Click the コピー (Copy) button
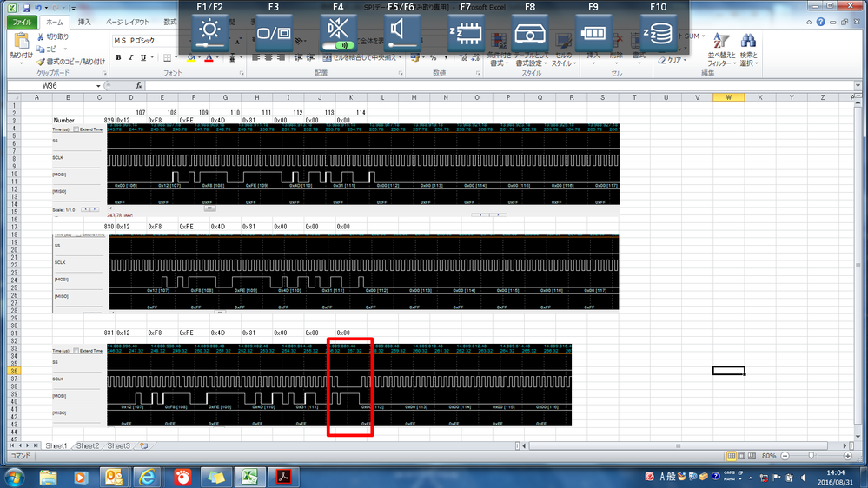This screenshot has width=868, height=488. pyautogui.click(x=50, y=49)
